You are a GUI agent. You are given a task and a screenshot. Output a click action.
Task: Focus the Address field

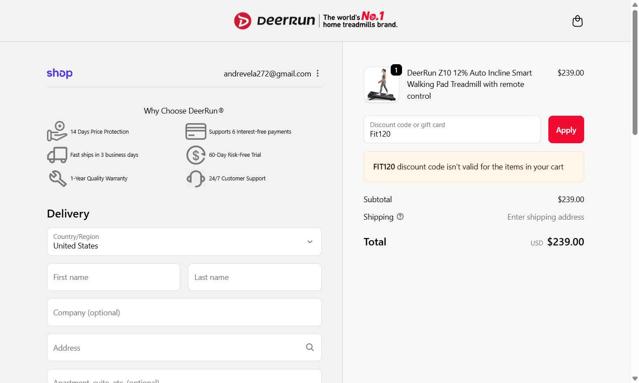(x=184, y=348)
